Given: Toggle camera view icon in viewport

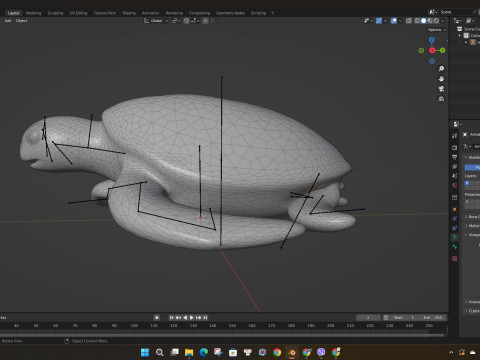Looking at the screenshot, I should 441,89.
